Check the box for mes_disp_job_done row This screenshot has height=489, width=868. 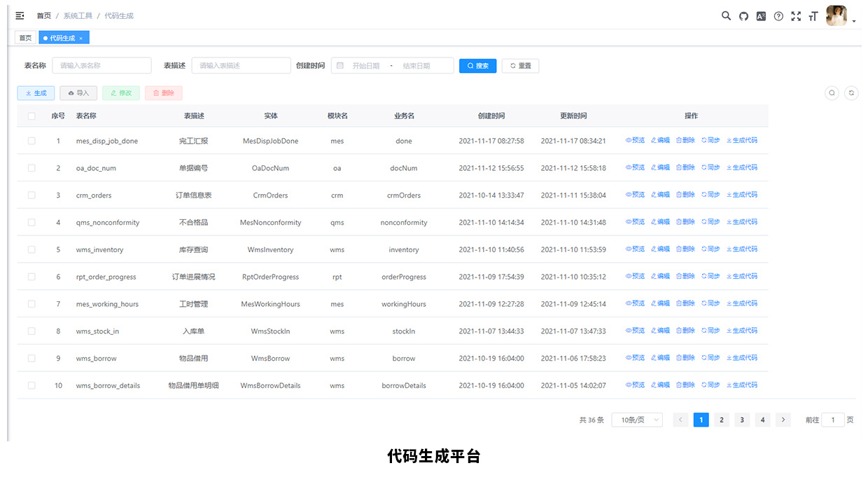(31, 141)
